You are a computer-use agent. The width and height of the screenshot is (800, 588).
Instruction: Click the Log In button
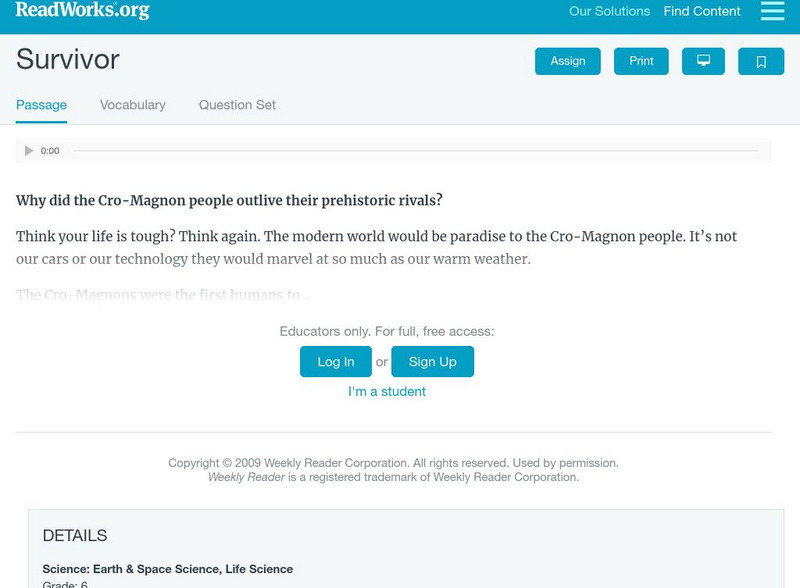click(336, 362)
